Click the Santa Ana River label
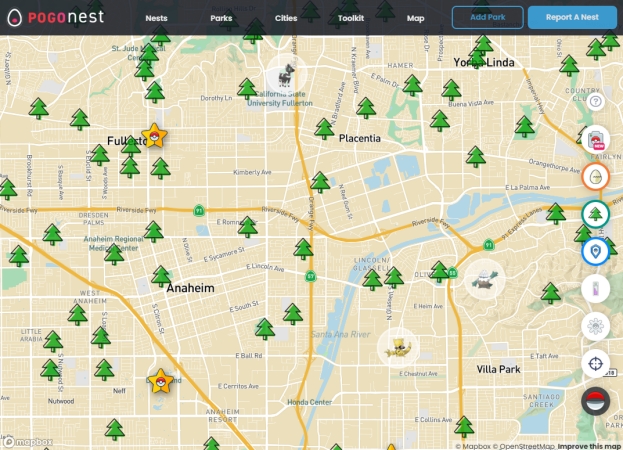 (341, 334)
